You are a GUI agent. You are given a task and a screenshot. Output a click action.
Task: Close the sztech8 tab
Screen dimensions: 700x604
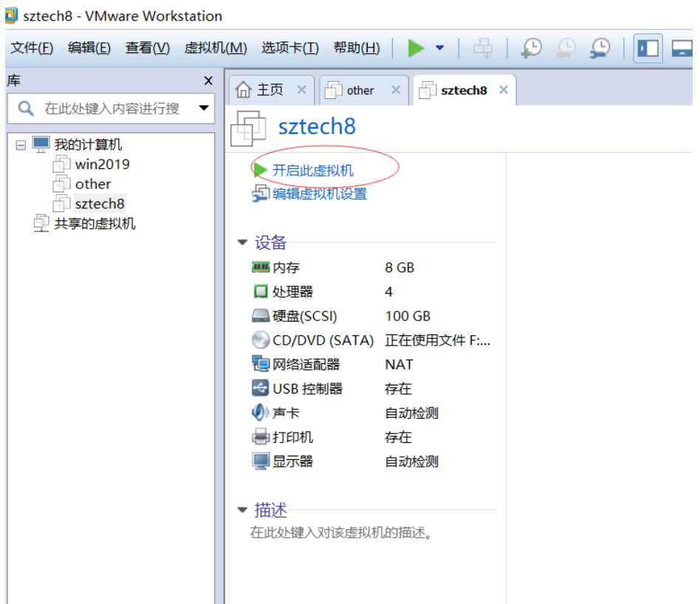[504, 90]
